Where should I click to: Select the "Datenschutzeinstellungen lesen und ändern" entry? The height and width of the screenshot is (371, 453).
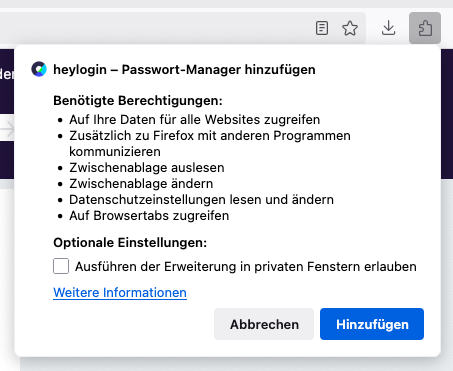pos(201,199)
